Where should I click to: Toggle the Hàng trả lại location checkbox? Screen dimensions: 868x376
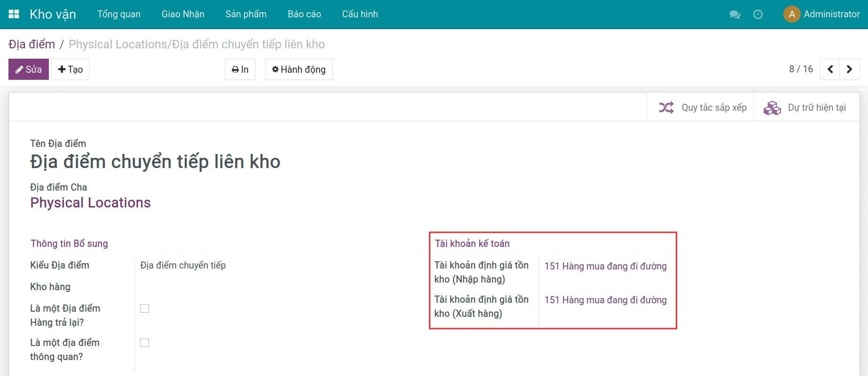point(145,308)
